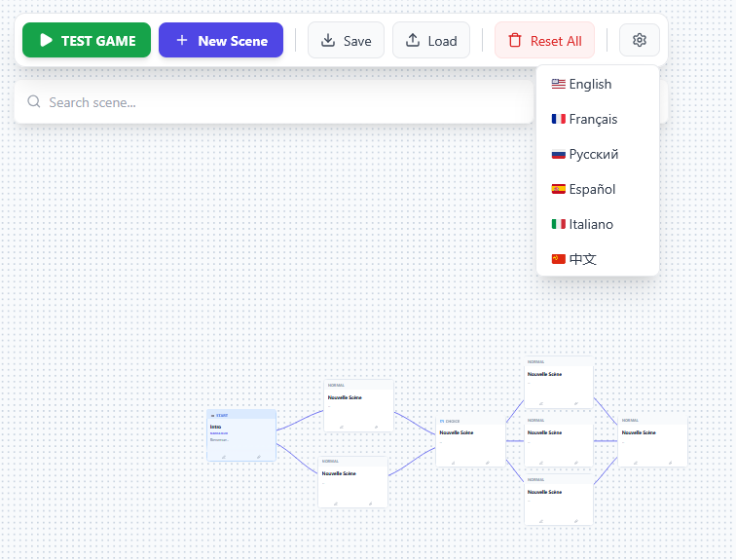Click brush icon on rightmost scene node
The image size is (736, 560).
click(670, 463)
